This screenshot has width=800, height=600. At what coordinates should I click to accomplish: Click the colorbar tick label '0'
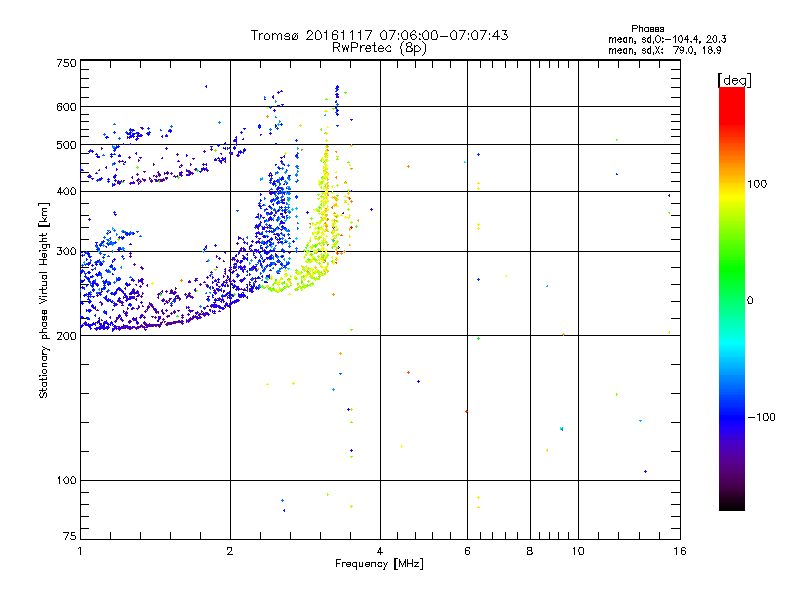tap(750, 300)
